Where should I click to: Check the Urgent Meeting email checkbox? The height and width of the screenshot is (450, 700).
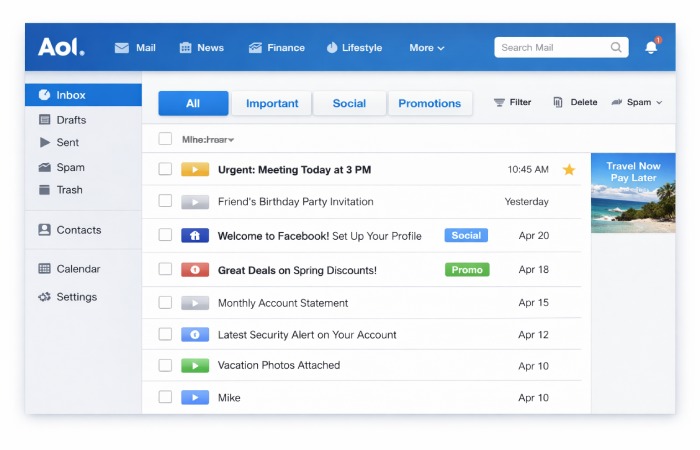pyautogui.click(x=165, y=169)
